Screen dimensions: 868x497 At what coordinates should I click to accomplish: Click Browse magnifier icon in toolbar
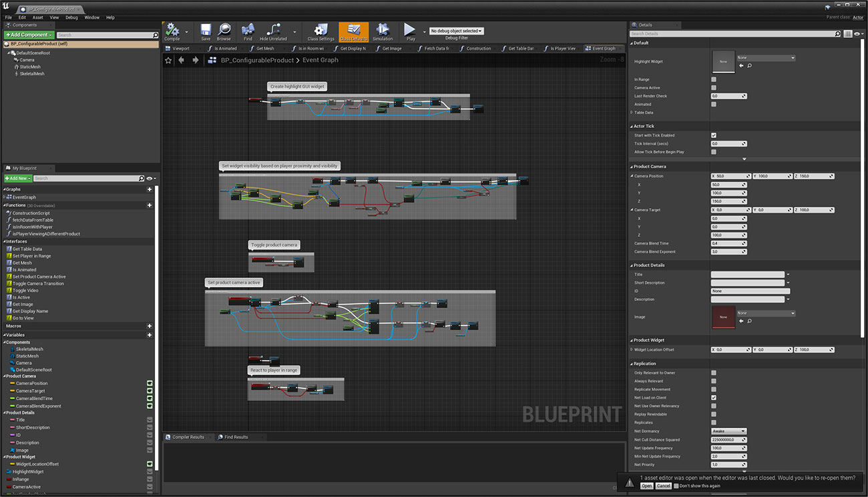[224, 30]
